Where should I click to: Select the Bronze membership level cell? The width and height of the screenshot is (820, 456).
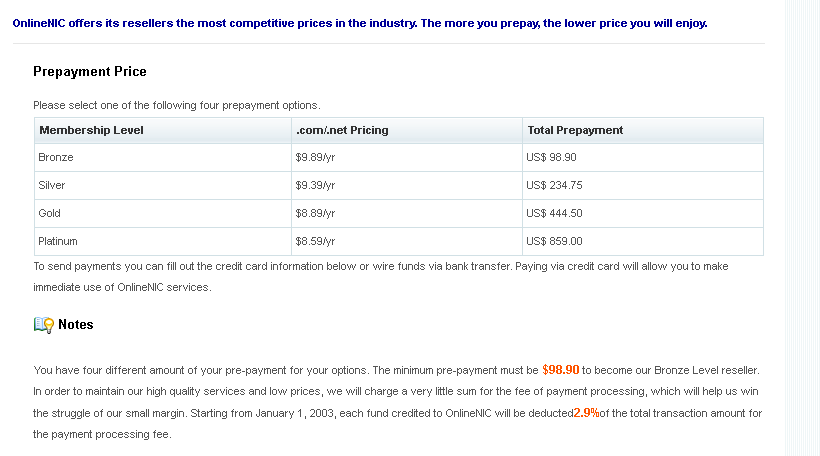pos(163,157)
